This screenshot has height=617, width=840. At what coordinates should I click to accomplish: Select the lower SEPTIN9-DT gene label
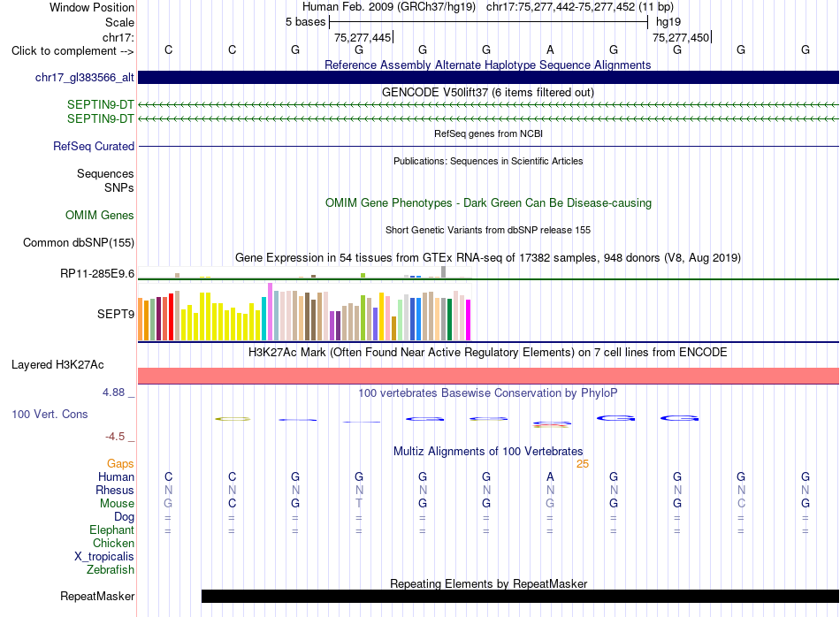pos(100,119)
